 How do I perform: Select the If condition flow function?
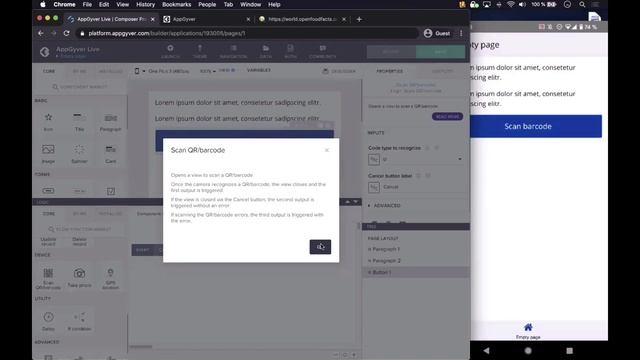tap(79, 321)
